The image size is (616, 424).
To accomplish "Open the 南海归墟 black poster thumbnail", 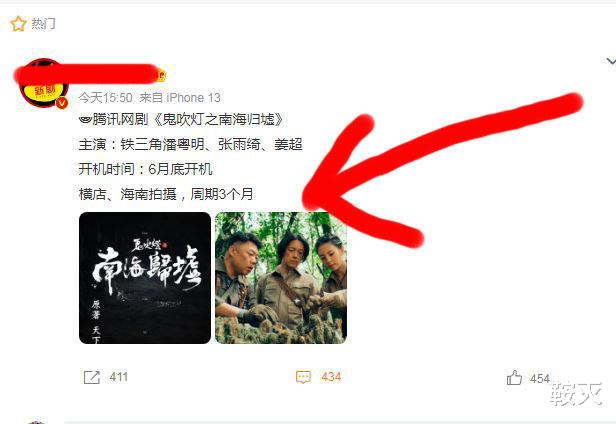I will [x=145, y=278].
